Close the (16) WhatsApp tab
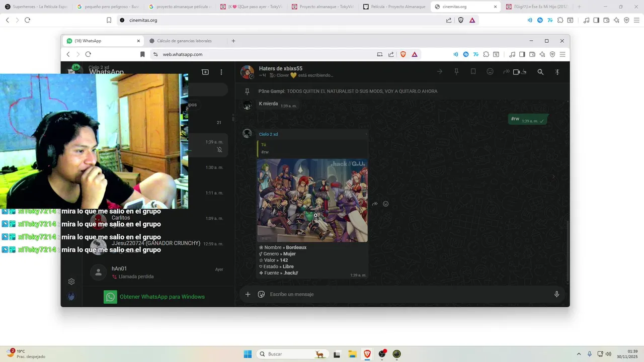644x362 pixels. coord(138,41)
